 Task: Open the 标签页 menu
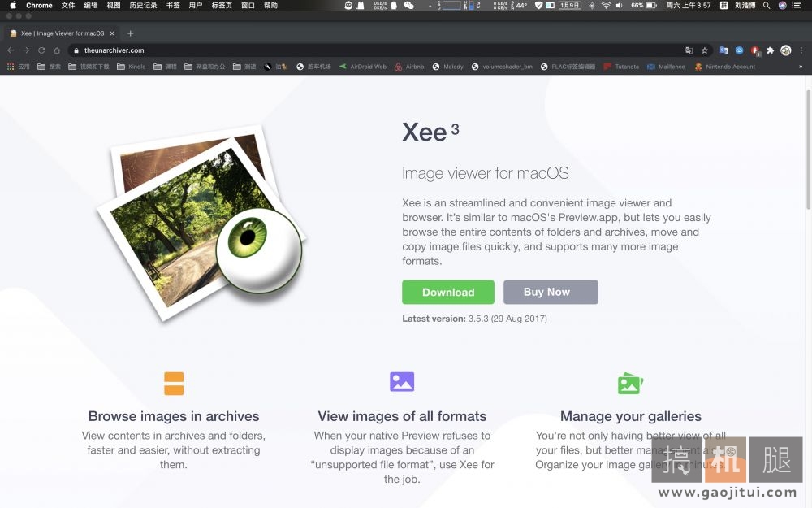coord(222,5)
